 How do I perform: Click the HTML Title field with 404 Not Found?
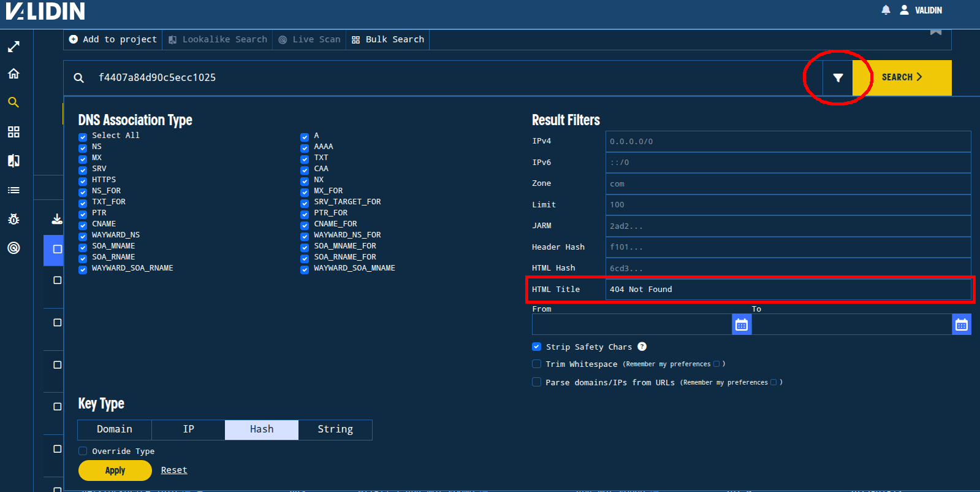click(788, 290)
